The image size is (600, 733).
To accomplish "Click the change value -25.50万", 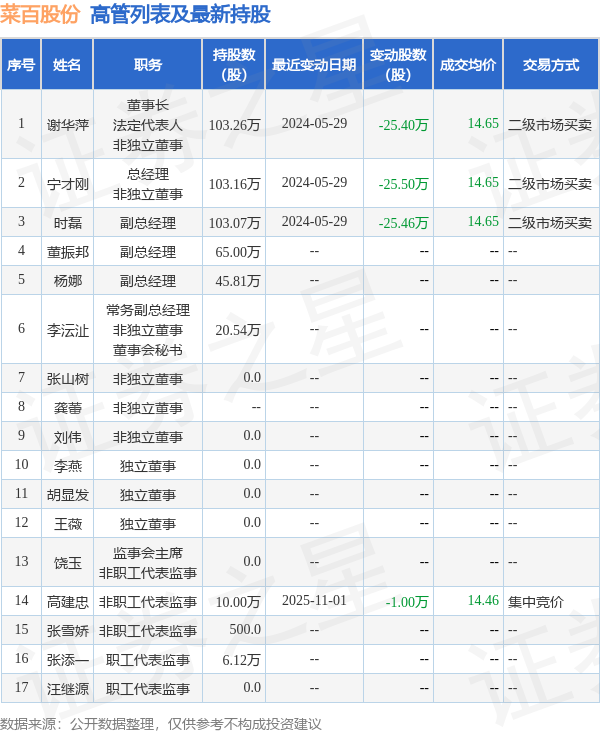I will pos(404,184).
